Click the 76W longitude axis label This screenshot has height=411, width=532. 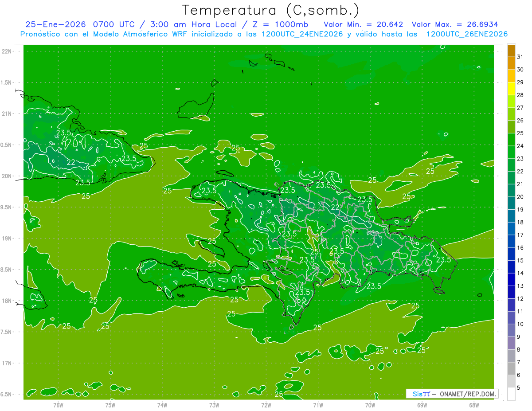tap(58, 405)
